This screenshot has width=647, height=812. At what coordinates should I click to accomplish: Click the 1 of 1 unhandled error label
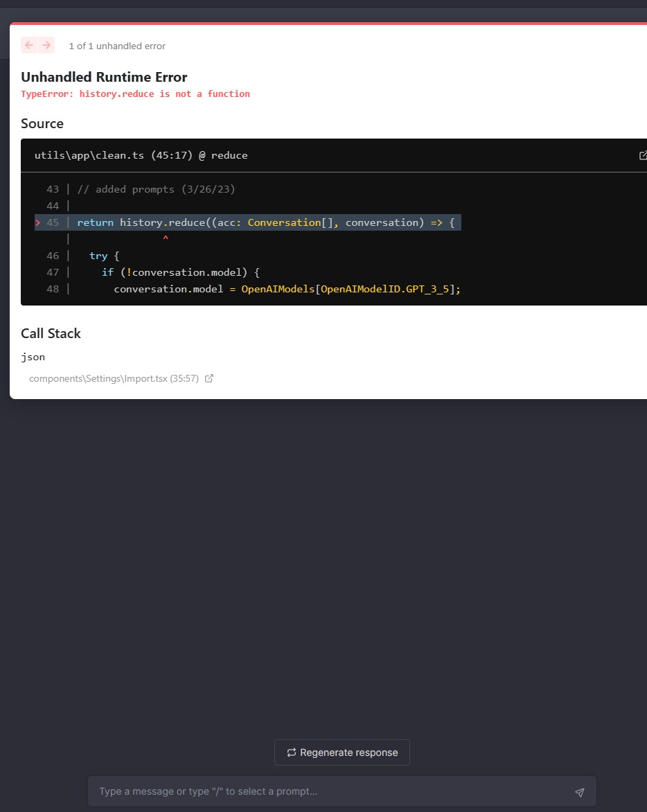[116, 46]
